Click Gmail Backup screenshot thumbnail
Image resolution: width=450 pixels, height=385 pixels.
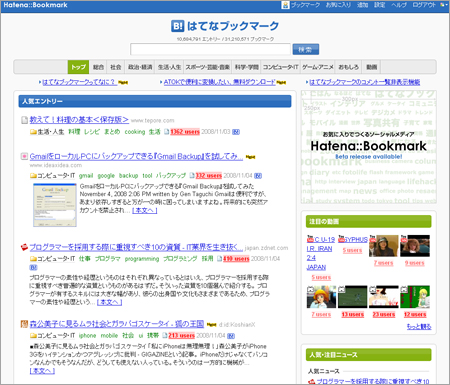[55, 205]
